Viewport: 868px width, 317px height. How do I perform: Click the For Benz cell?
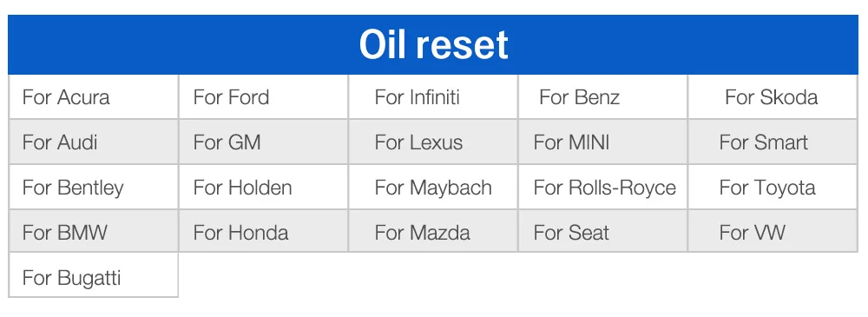(x=603, y=97)
